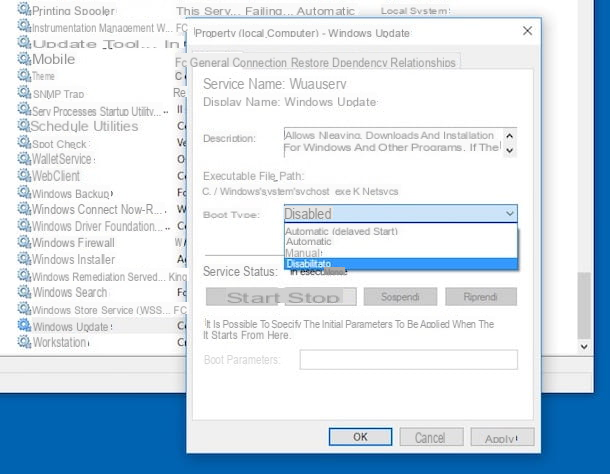Click the services list scroll-down arrow

click(584, 346)
